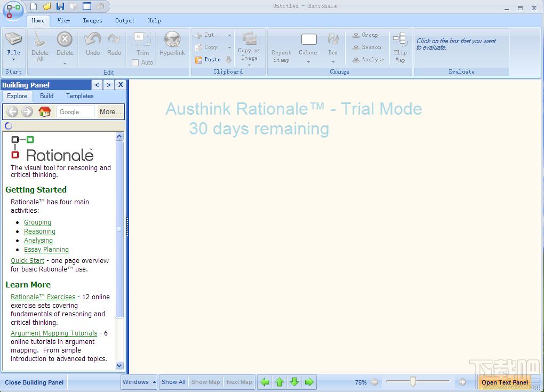Open the Delete dropdown arrow

pos(65,64)
